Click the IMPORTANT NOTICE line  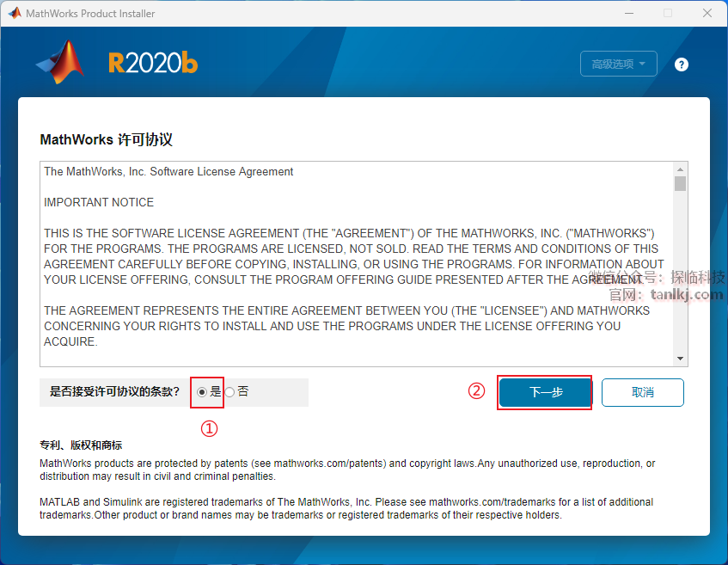[x=99, y=202]
